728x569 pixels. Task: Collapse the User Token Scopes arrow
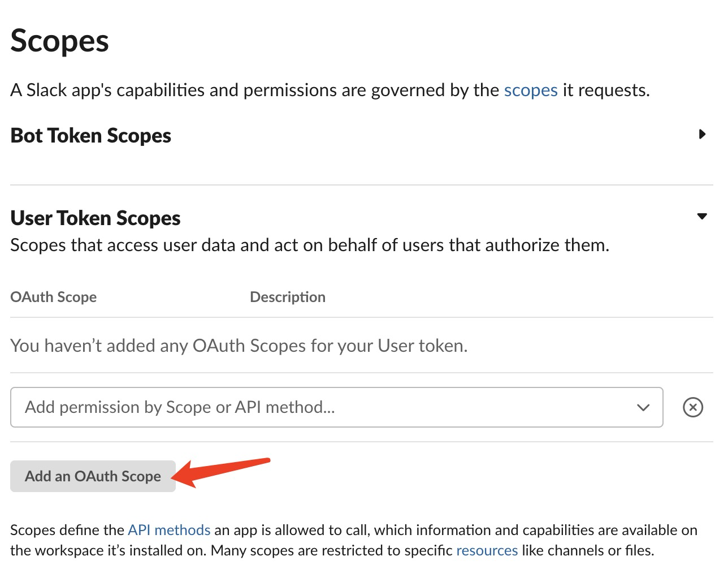tap(702, 217)
